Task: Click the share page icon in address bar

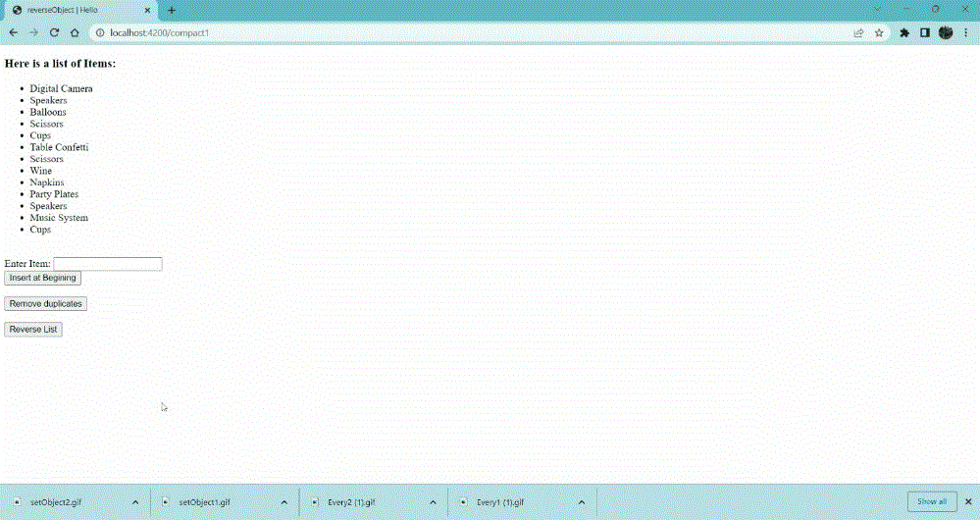Action: 858,32
